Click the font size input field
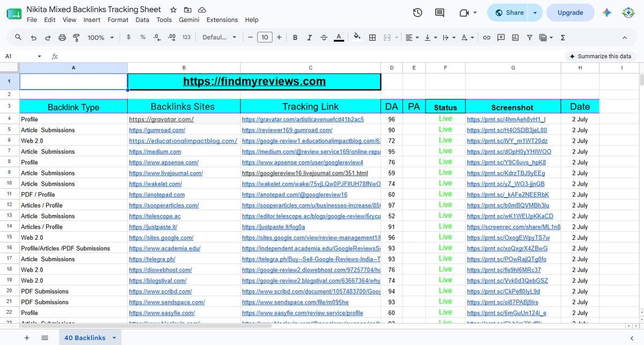 [x=265, y=38]
